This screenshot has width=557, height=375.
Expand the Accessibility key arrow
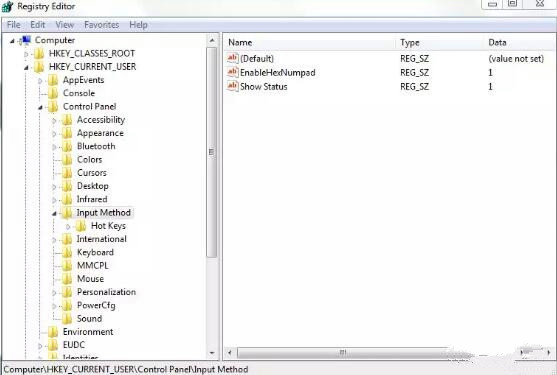pos(54,121)
